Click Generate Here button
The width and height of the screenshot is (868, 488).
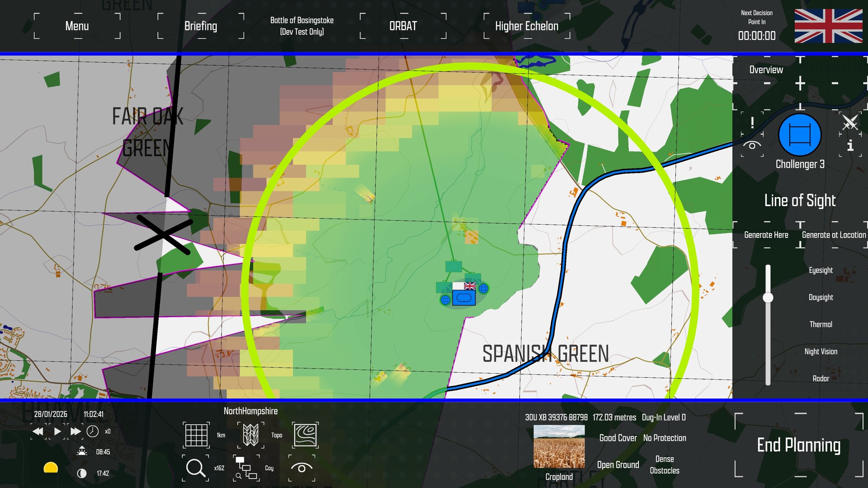pyautogui.click(x=766, y=235)
